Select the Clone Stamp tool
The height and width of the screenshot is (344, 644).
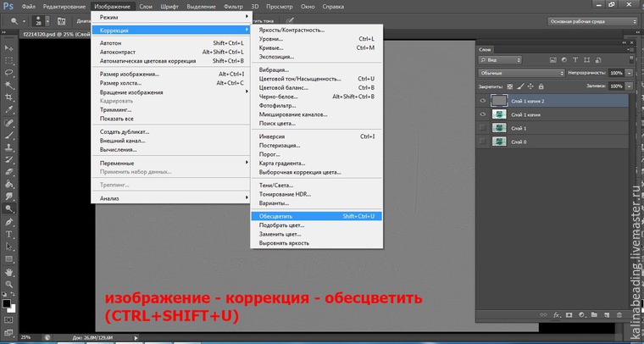click(x=9, y=147)
